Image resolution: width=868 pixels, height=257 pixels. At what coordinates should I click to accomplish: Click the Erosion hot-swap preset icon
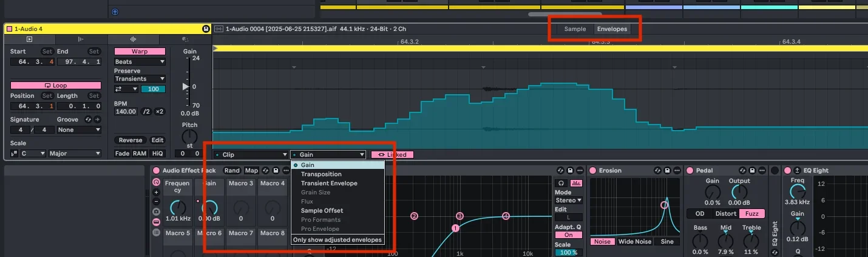pyautogui.click(x=657, y=171)
